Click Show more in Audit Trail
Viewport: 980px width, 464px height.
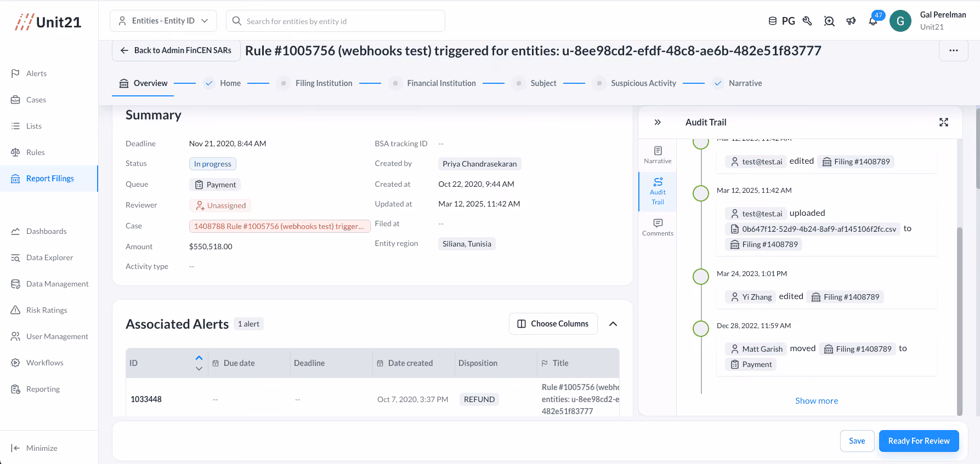(817, 401)
